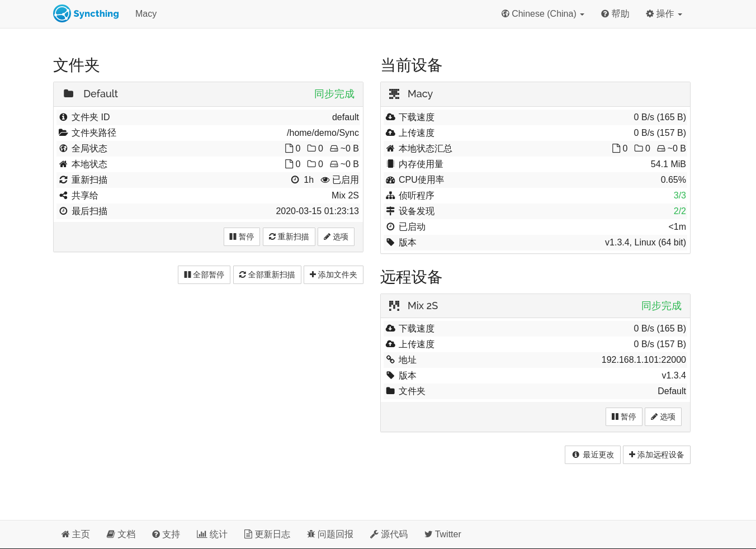The width and height of the screenshot is (756, 549).
Task: Collapse the Mix 2S remote device header
Action: point(535,306)
